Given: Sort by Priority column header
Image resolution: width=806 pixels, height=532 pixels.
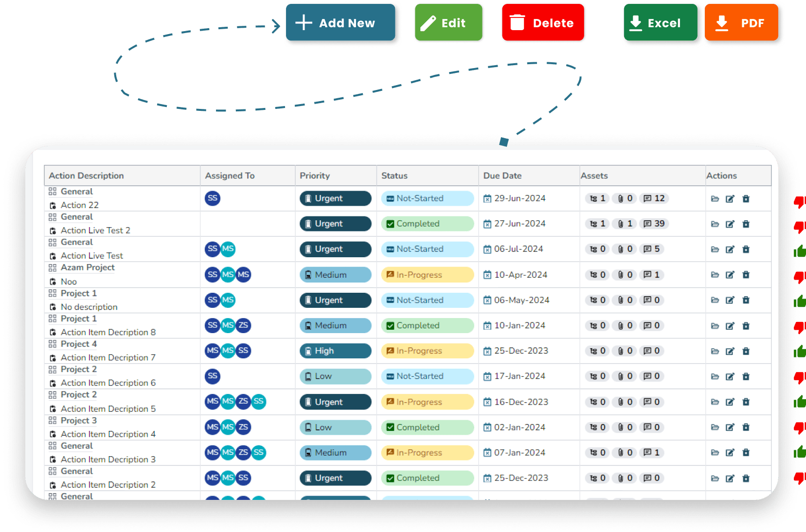Looking at the screenshot, I should tap(315, 176).
